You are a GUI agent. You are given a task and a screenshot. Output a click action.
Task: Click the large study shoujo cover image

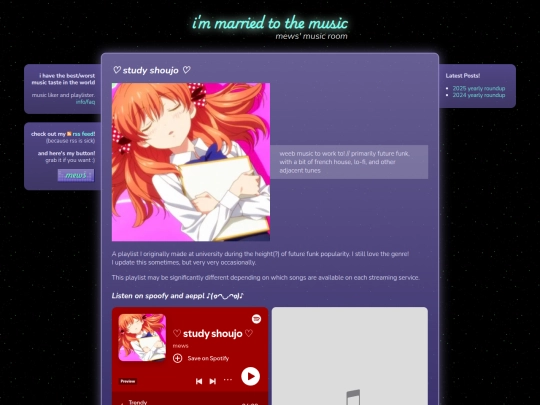pyautogui.click(x=191, y=162)
